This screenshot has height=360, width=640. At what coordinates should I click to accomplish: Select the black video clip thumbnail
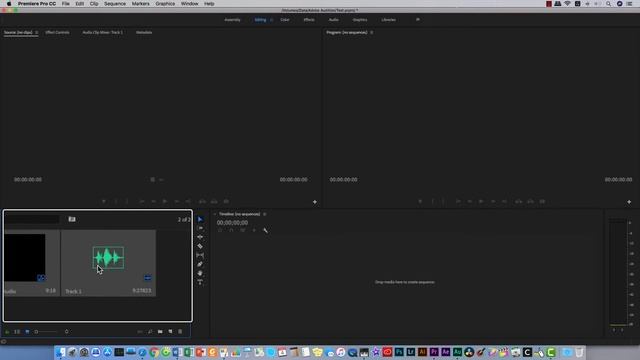[x=24, y=258]
